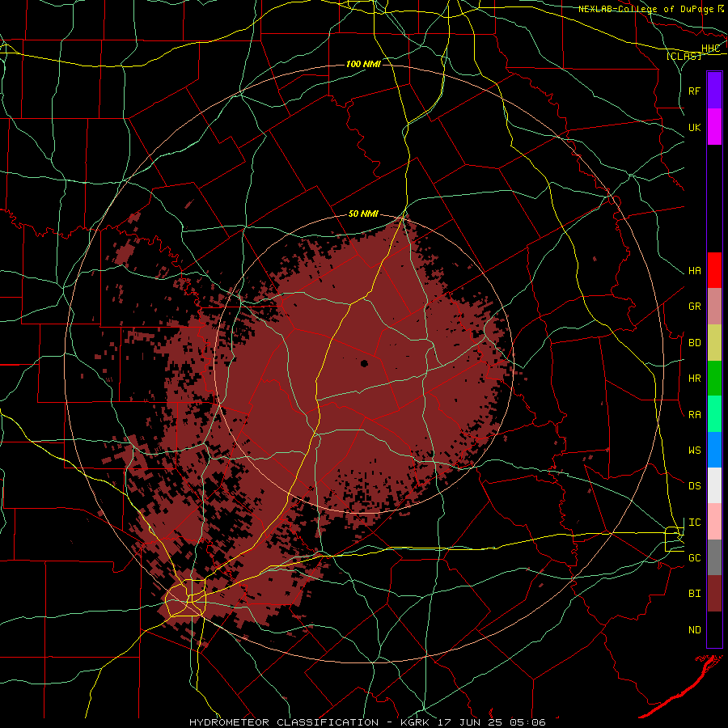The image size is (728, 728).
Task: Click the KGRK radar site identifier
Action: tap(415, 722)
